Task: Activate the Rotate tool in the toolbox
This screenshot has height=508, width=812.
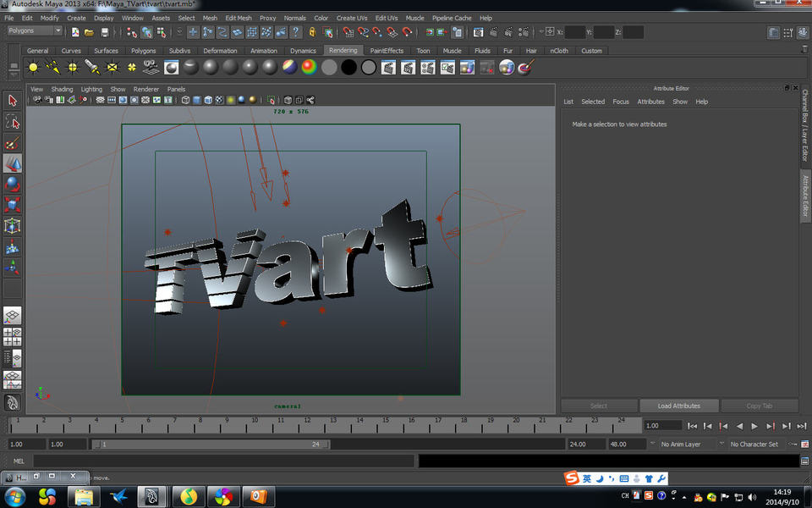Action: (13, 184)
